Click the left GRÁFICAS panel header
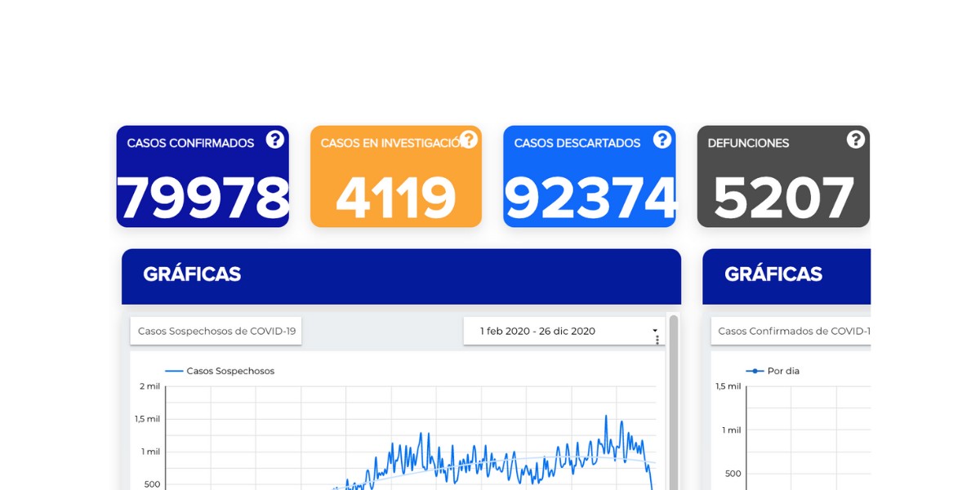 coord(401,276)
